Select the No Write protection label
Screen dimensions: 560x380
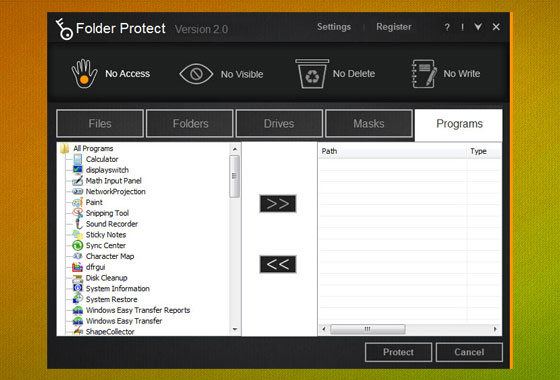pyautogui.click(x=462, y=74)
